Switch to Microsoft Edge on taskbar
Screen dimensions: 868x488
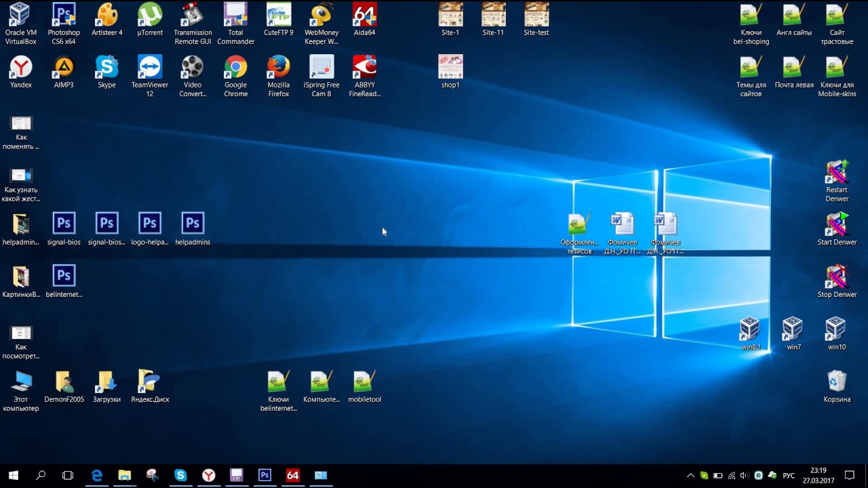point(97,475)
